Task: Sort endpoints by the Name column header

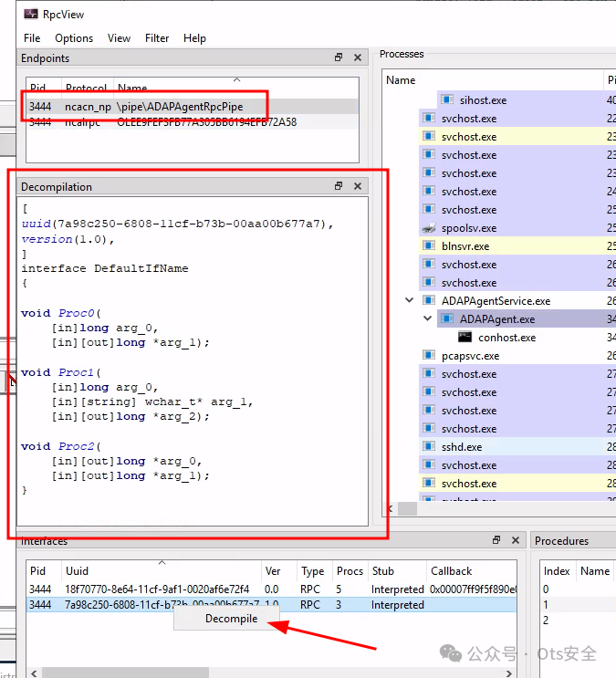Action: (x=236, y=85)
